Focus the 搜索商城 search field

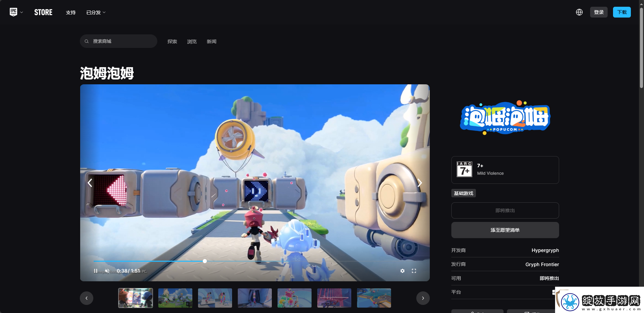point(119,41)
